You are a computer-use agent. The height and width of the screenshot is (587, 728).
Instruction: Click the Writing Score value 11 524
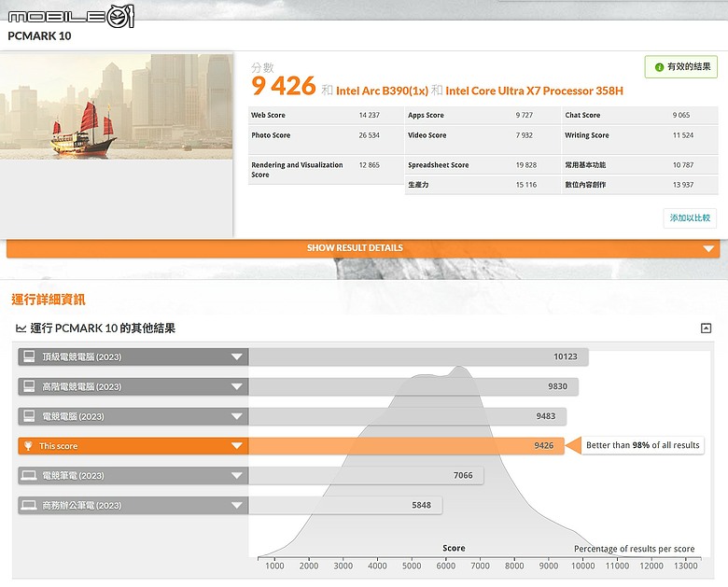click(683, 135)
